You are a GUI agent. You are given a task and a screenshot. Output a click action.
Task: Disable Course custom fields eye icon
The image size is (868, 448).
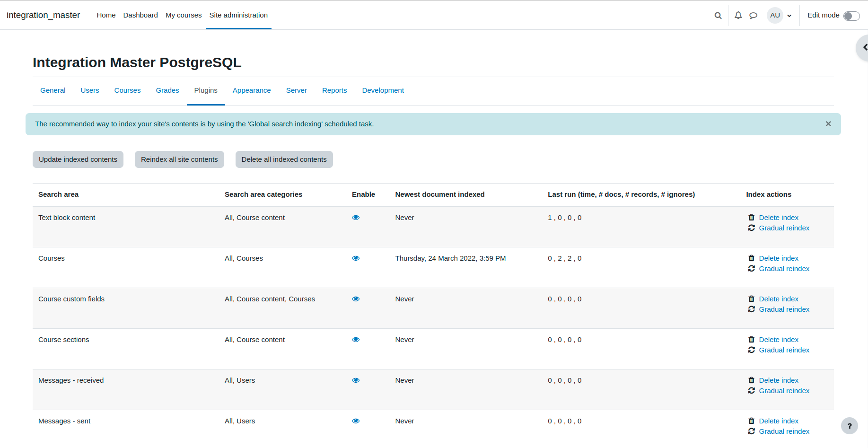pyautogui.click(x=356, y=299)
